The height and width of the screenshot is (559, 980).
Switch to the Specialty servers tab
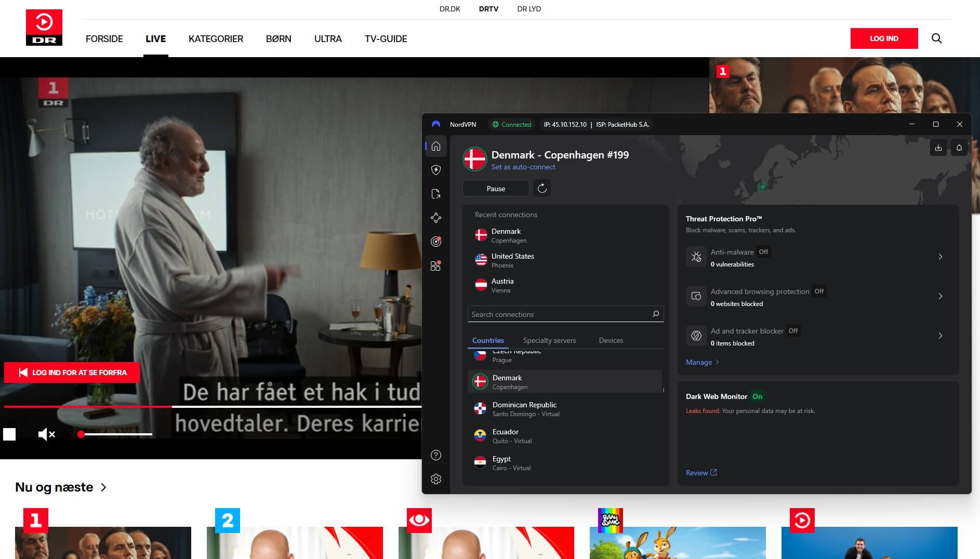click(x=549, y=340)
